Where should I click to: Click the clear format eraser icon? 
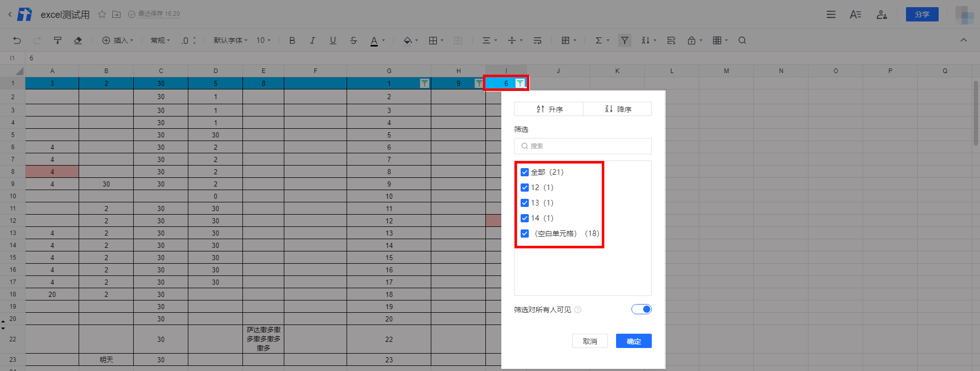[x=78, y=40]
